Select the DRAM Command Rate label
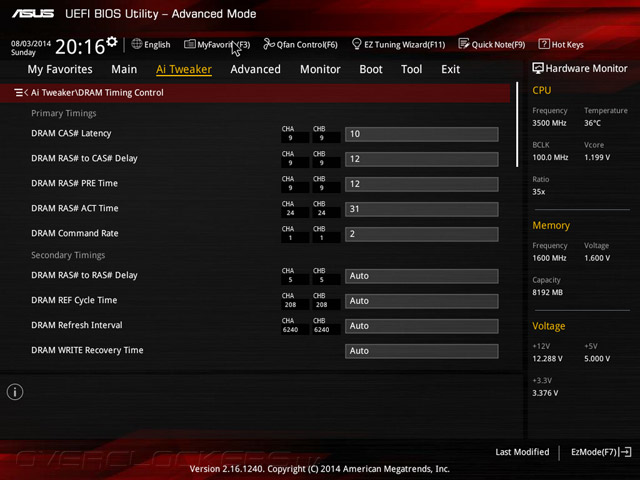Screen dimensions: 640x480 [75, 233]
